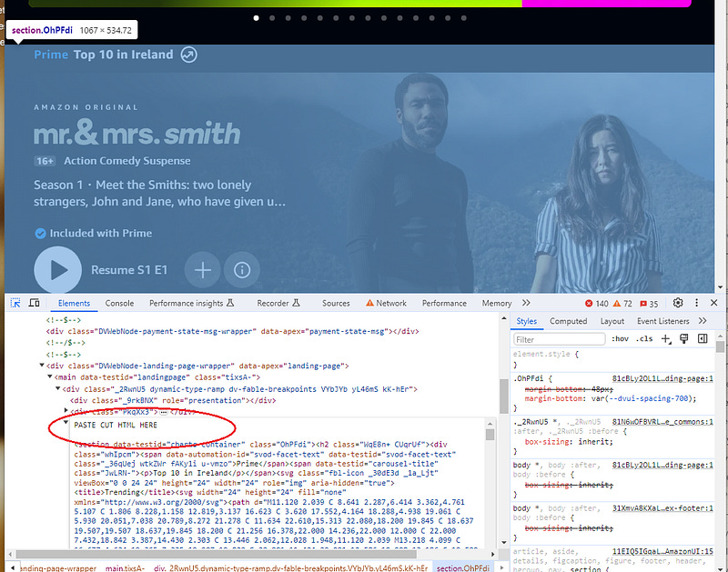
Task: Select the Layout pane tab
Action: click(x=612, y=321)
